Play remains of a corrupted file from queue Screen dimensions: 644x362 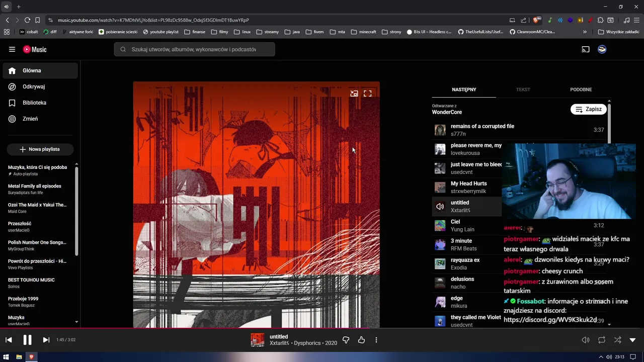519,130
